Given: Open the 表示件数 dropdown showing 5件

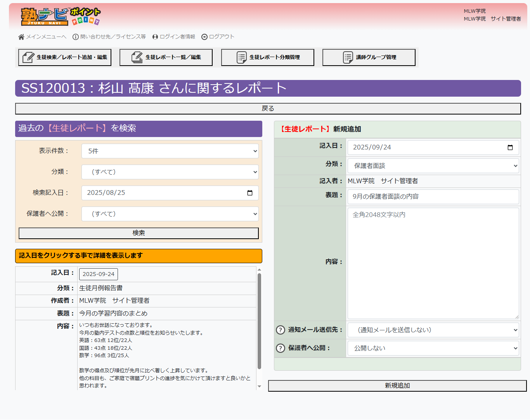Looking at the screenshot, I should click(x=170, y=151).
